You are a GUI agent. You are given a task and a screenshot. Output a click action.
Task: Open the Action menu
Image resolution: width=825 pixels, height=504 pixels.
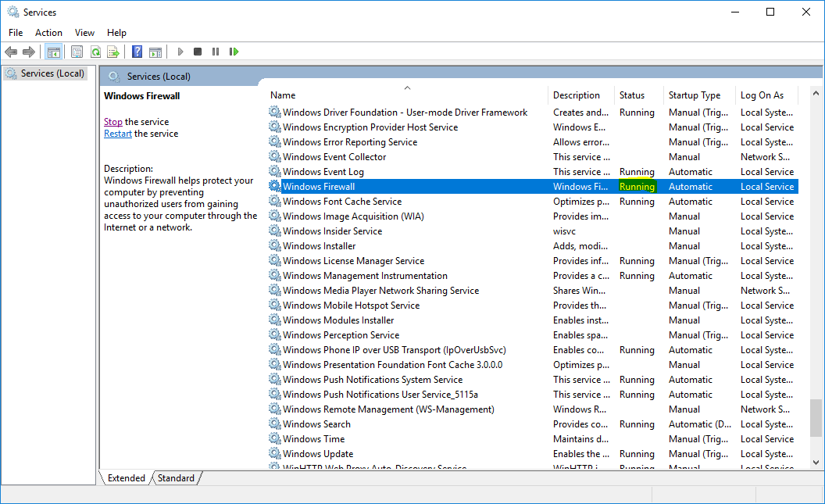click(x=48, y=33)
